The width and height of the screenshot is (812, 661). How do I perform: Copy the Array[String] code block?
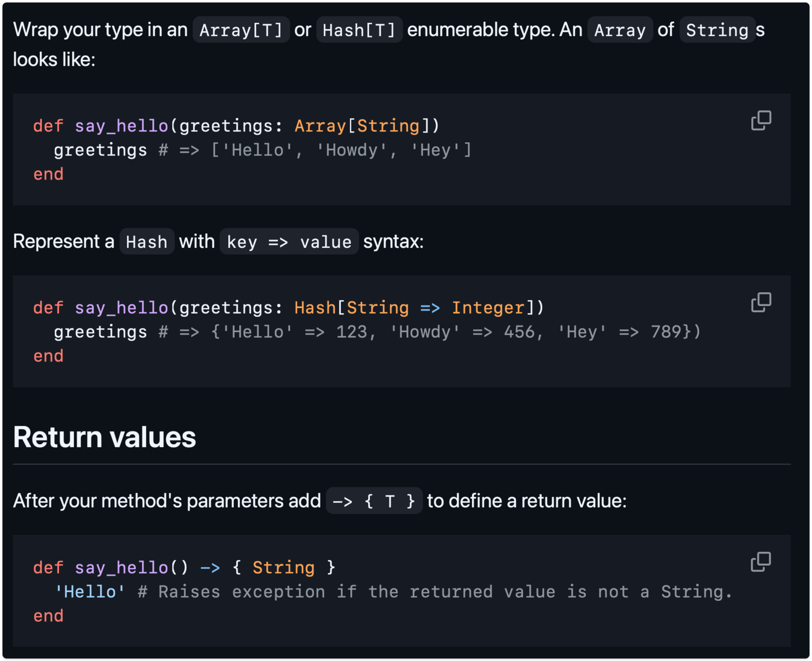pos(761,121)
